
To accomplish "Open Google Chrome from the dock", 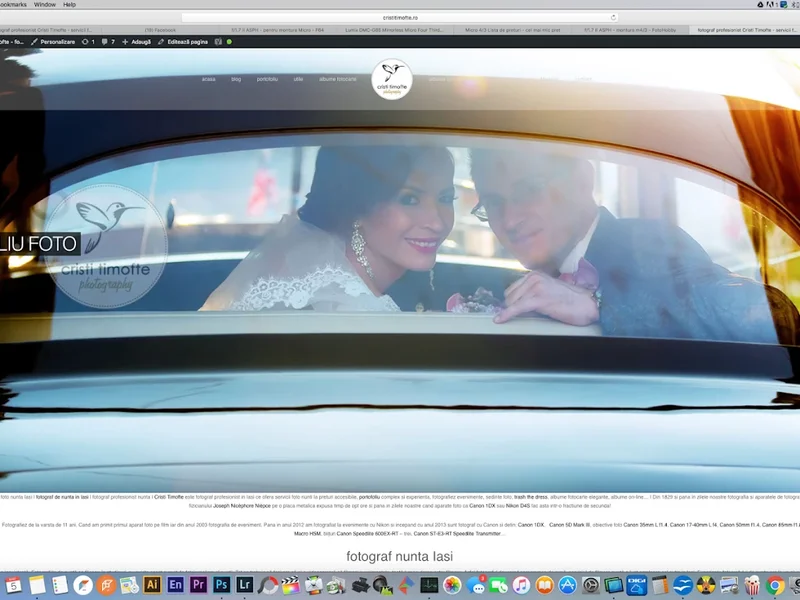I will pyautogui.click(x=775, y=585).
